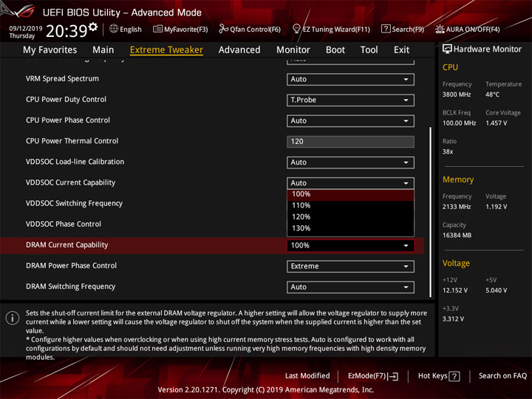Open DRAM Current Capability dropdown
The image size is (532, 399).
[350, 245]
